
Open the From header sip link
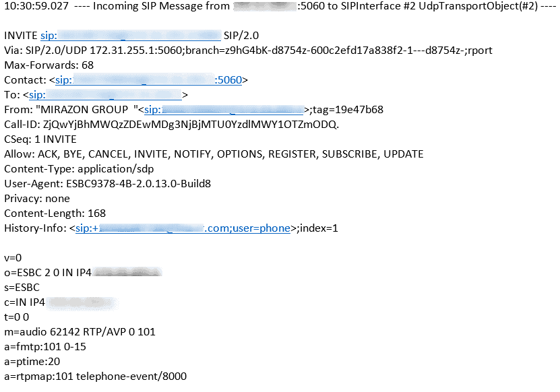pos(224,110)
